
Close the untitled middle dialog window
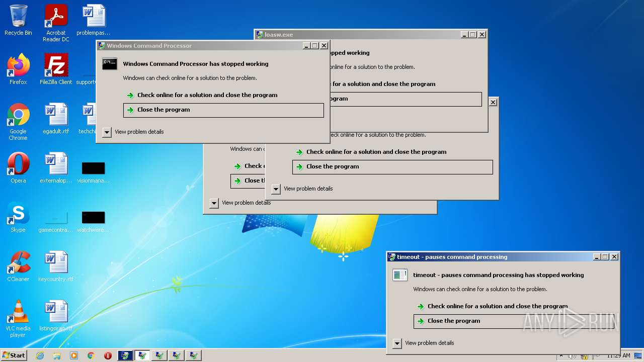pyautogui.click(x=493, y=102)
